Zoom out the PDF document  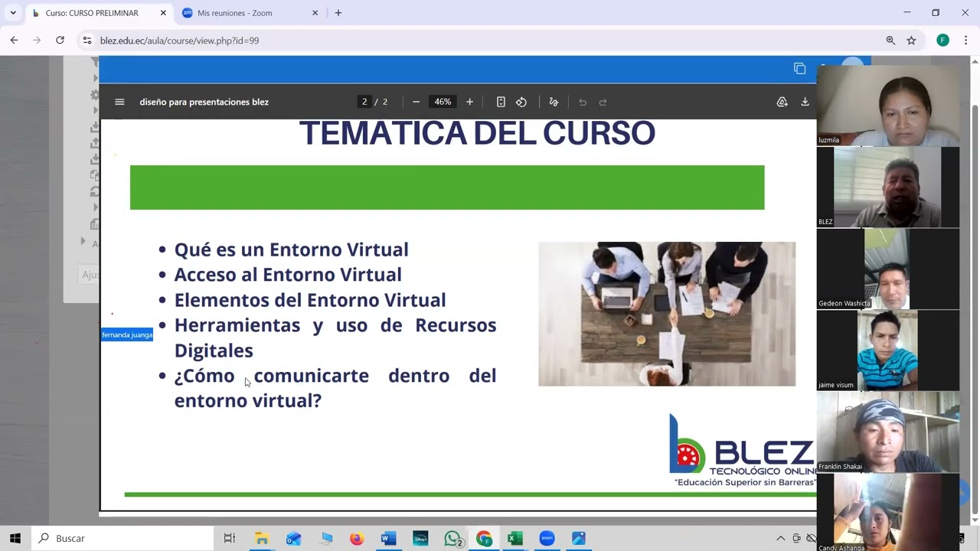416,102
